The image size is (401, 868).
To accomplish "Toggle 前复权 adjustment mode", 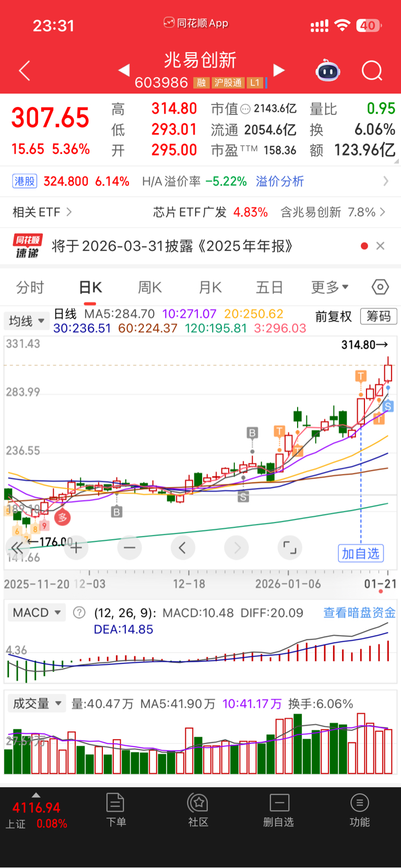I will click(334, 316).
